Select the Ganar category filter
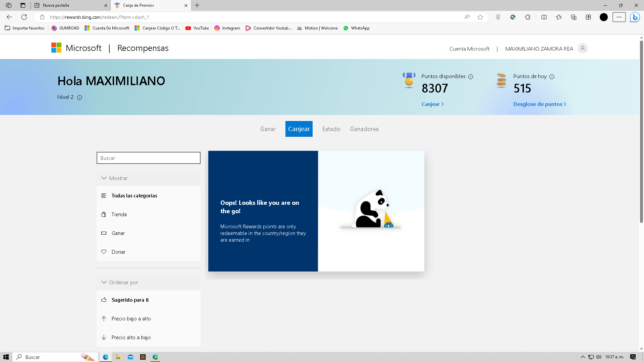The height and width of the screenshot is (362, 644). coord(149,233)
